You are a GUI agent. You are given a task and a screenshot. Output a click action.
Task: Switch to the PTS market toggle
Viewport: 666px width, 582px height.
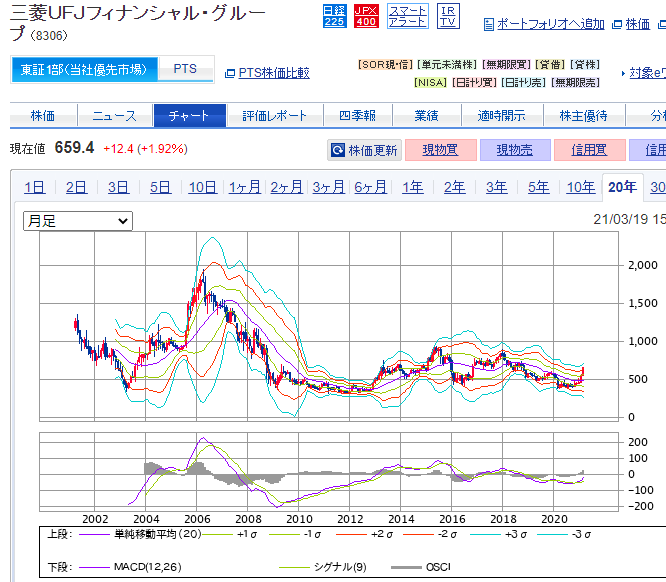(x=185, y=69)
